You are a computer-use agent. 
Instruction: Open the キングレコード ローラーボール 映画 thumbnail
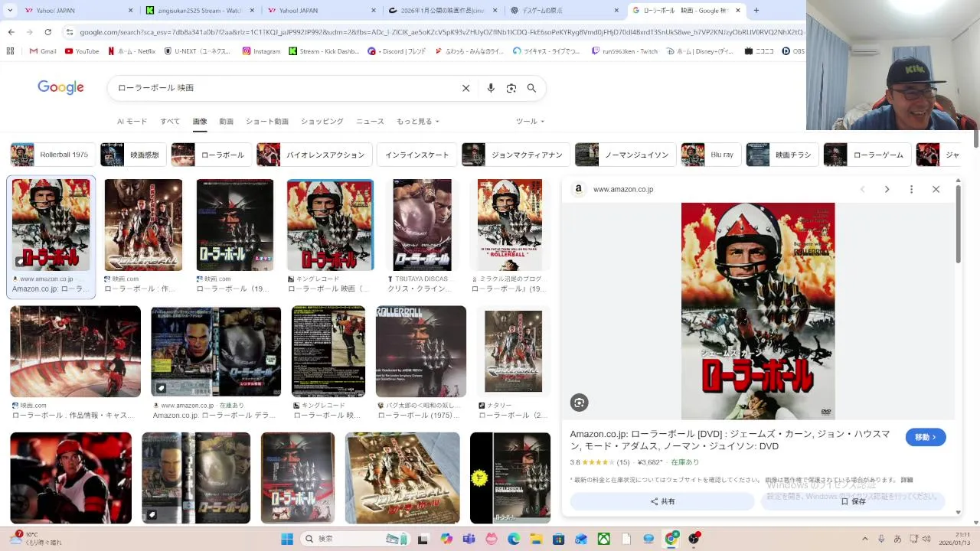(330, 225)
